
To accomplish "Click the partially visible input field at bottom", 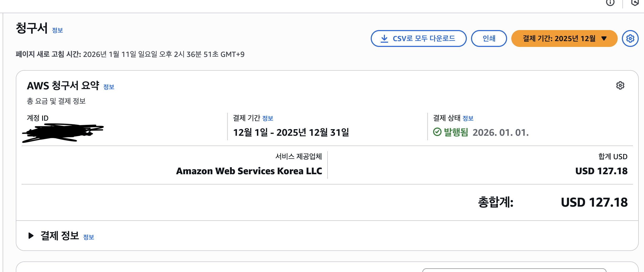I will click(x=514, y=270).
